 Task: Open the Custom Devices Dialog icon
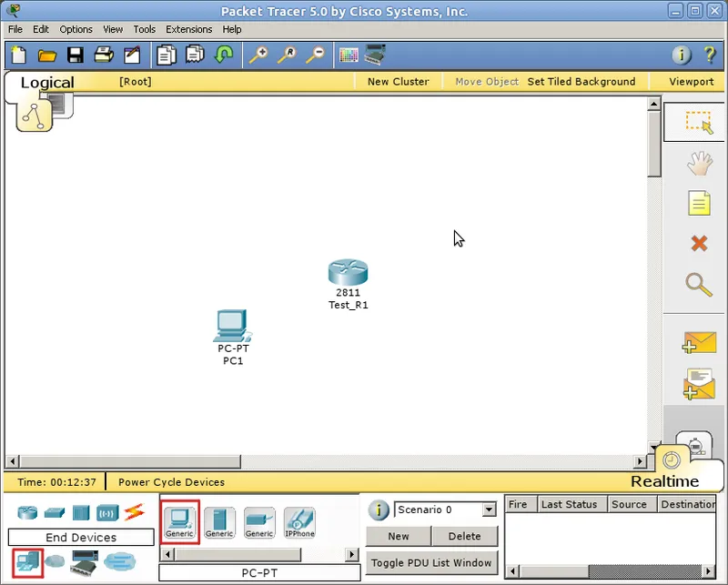(375, 55)
